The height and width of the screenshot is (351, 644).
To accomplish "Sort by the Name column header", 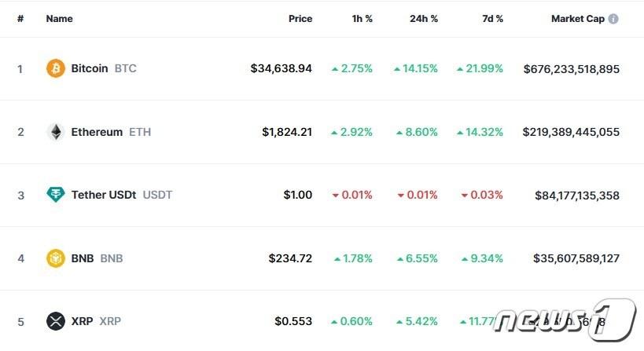I will point(59,19).
